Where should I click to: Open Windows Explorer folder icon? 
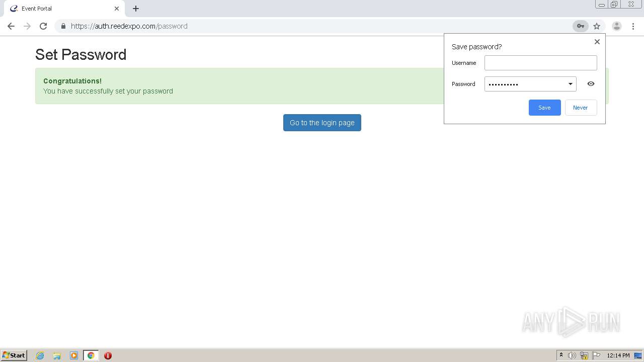pos(57,355)
